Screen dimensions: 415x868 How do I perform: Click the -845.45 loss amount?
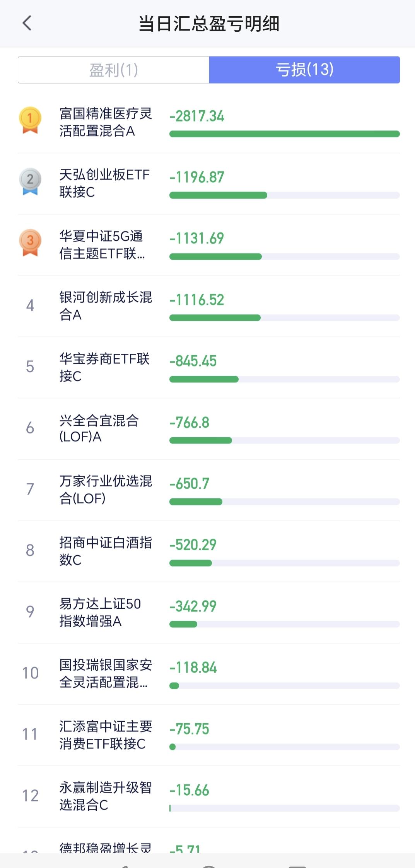tap(193, 361)
